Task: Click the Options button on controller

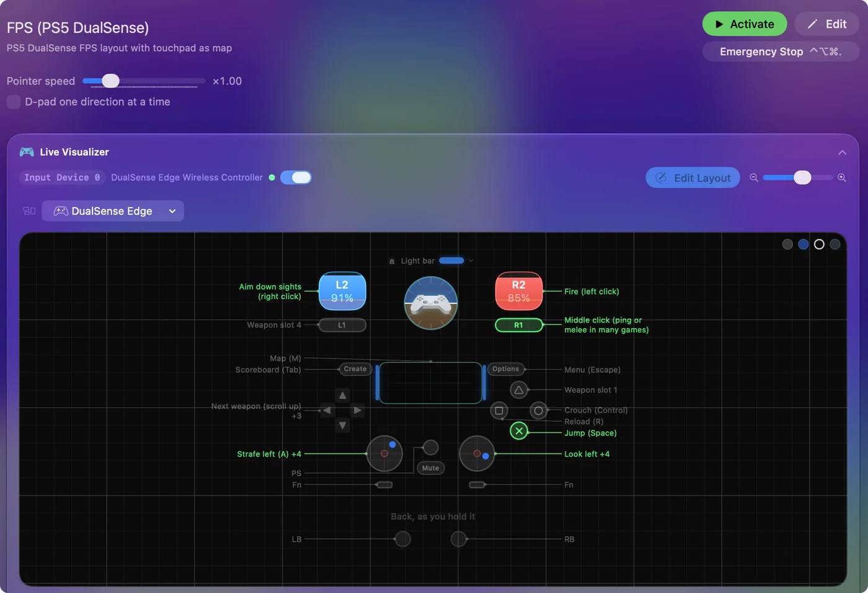Action: coord(506,369)
